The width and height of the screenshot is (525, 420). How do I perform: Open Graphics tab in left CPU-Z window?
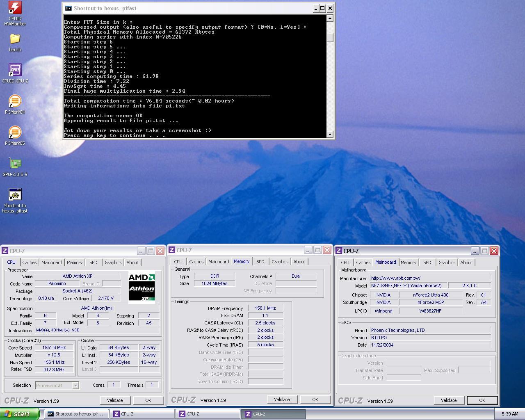(x=113, y=262)
